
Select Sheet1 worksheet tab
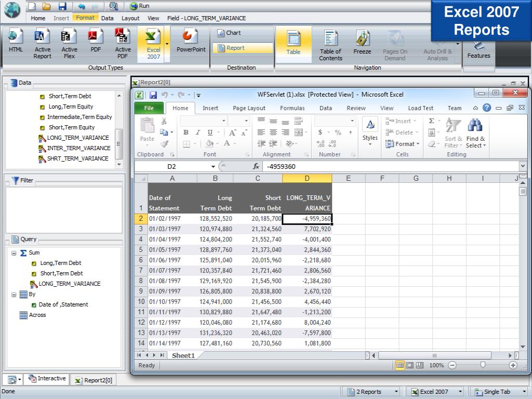[x=183, y=355]
